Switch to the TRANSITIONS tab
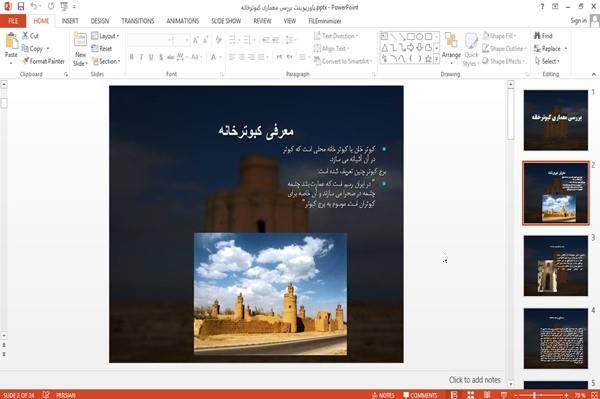600x399 pixels. click(138, 21)
